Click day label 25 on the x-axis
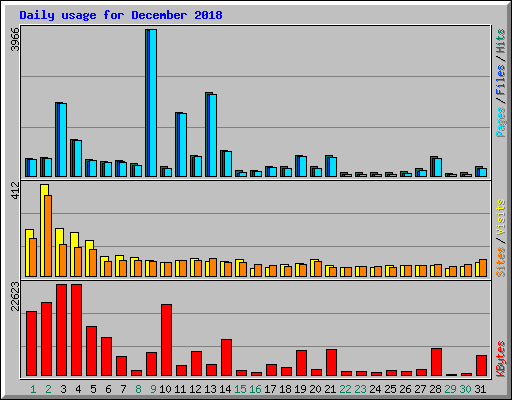This screenshot has width=512, height=400. point(390,389)
